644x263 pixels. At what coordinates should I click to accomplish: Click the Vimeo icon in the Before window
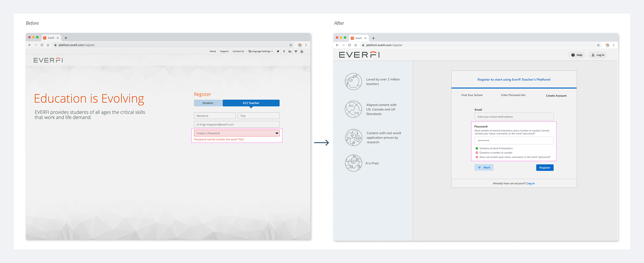(296, 51)
